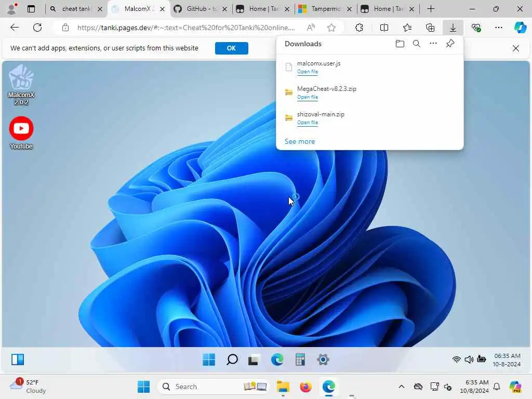This screenshot has height=399, width=532.
Task: Open the notifications bell icon
Action: 497,387
